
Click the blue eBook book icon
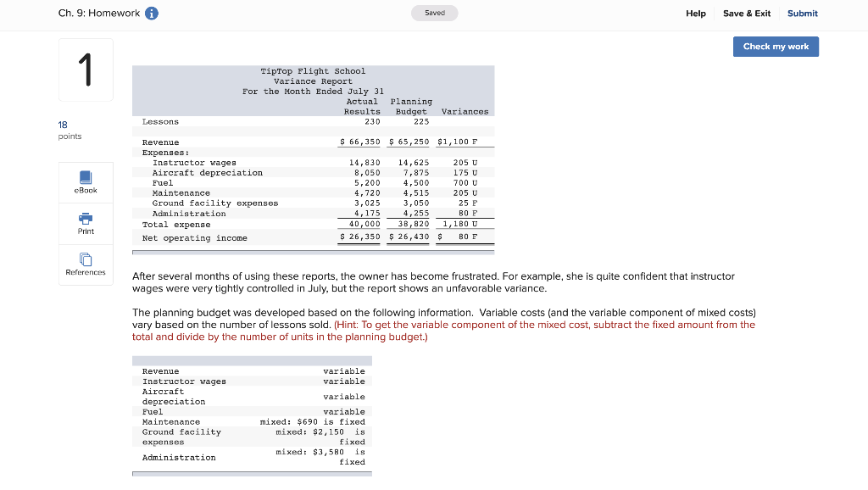click(85, 175)
